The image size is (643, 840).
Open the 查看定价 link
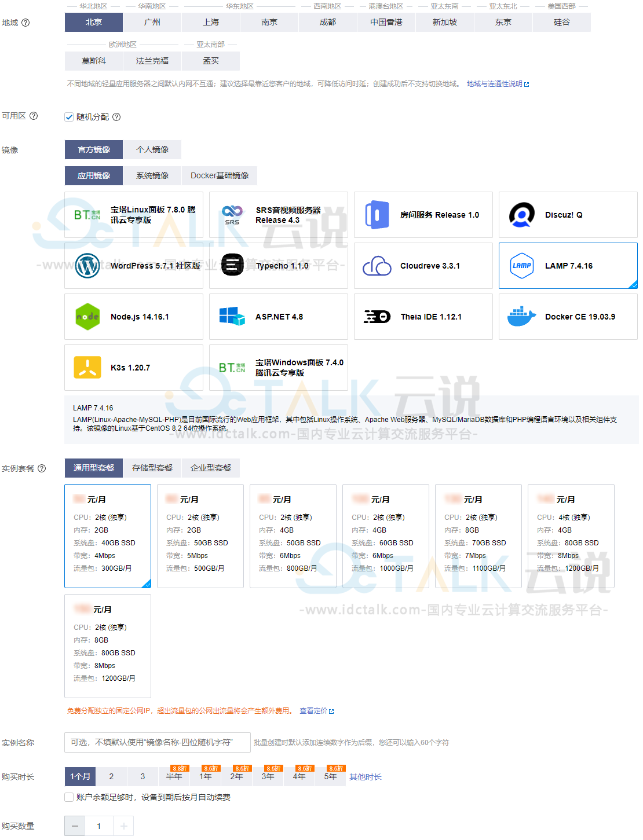[317, 711]
